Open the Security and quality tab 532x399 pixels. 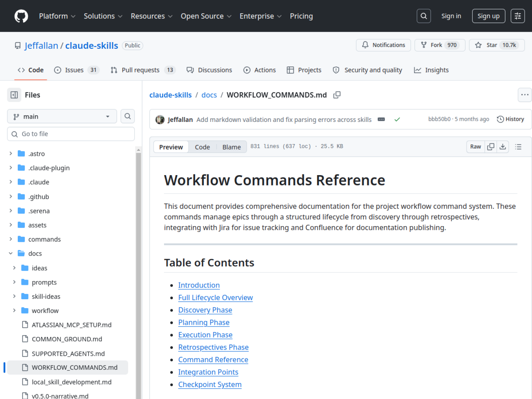pyautogui.click(x=368, y=70)
